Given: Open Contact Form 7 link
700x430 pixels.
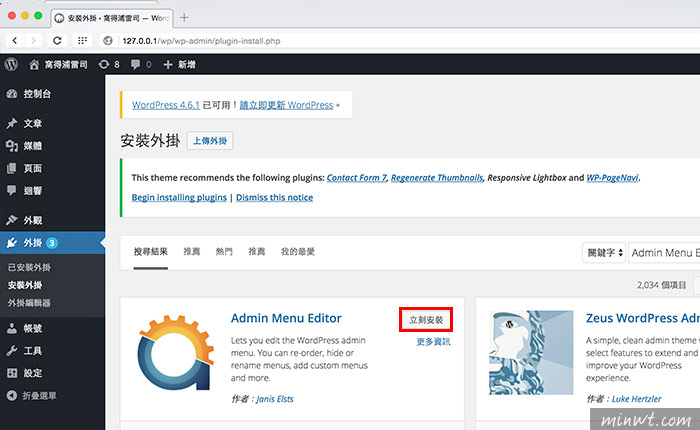Looking at the screenshot, I should pyautogui.click(x=357, y=178).
